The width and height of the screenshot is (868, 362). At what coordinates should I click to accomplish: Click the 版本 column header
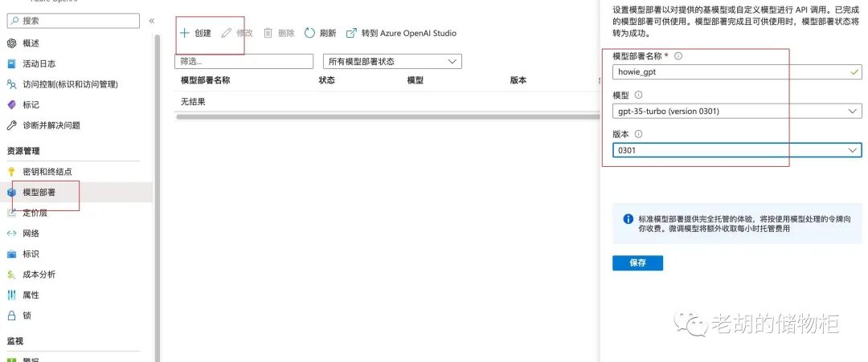[x=518, y=80]
